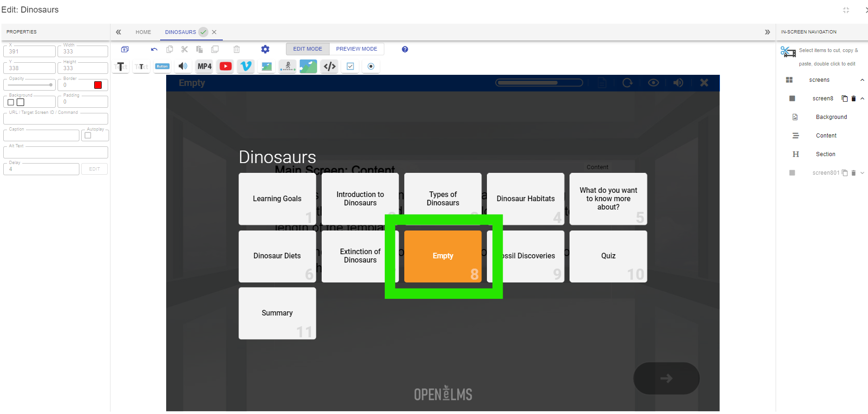Toggle the eye icon in the preview header
The image size is (868, 414).
(x=653, y=83)
